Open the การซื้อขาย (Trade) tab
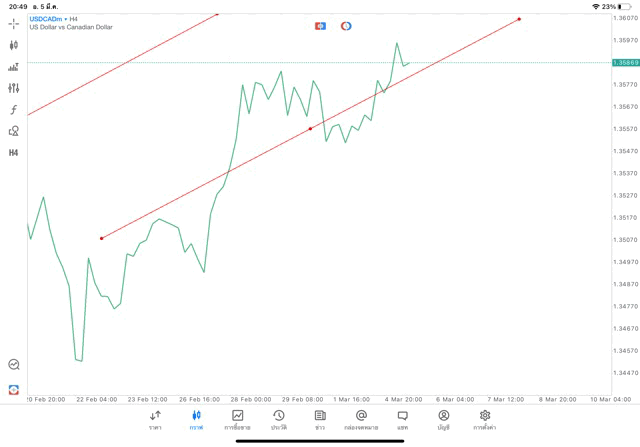 [x=237, y=419]
